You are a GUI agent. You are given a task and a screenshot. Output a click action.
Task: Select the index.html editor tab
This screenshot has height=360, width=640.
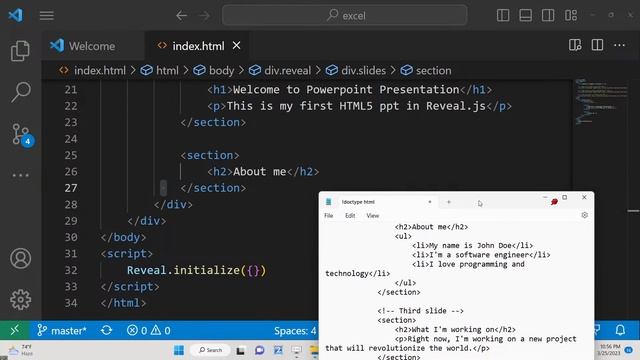point(198,46)
